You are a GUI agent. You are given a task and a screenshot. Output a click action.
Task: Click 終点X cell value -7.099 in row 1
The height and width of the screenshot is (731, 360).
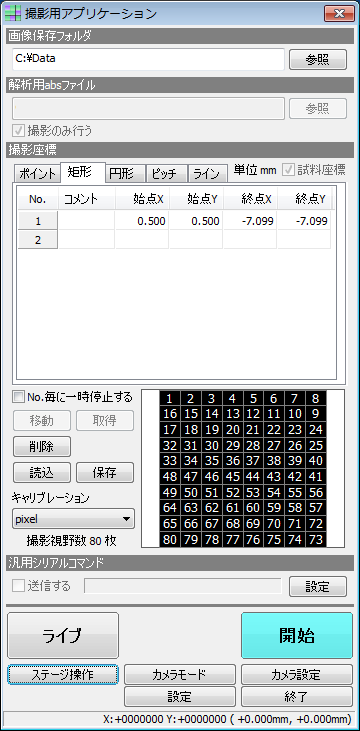250,221
